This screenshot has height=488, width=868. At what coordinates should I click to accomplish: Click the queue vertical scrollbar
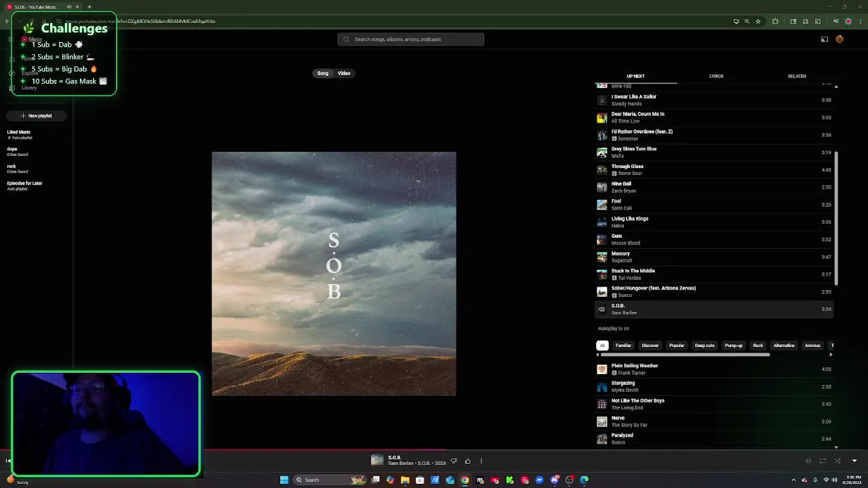836,218
